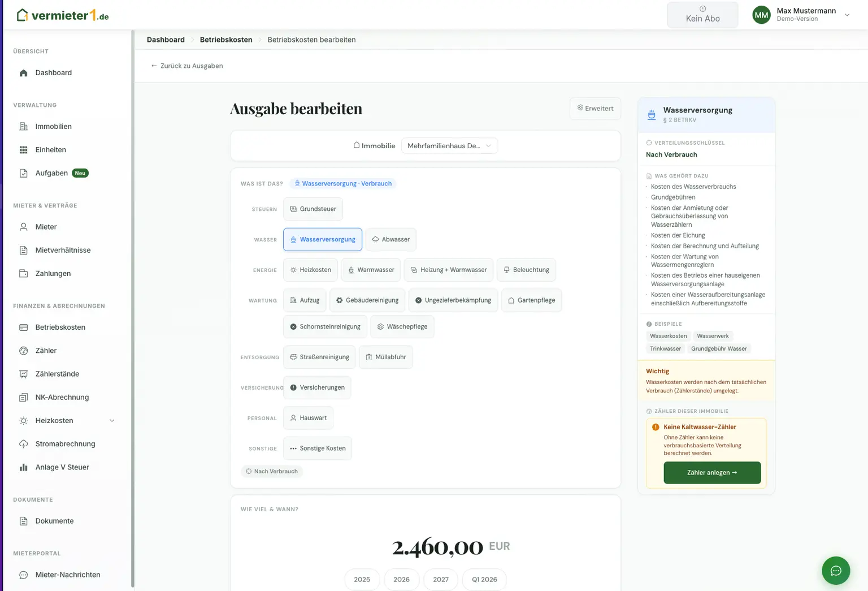Select the Sonstige Kosten chip

click(x=318, y=448)
